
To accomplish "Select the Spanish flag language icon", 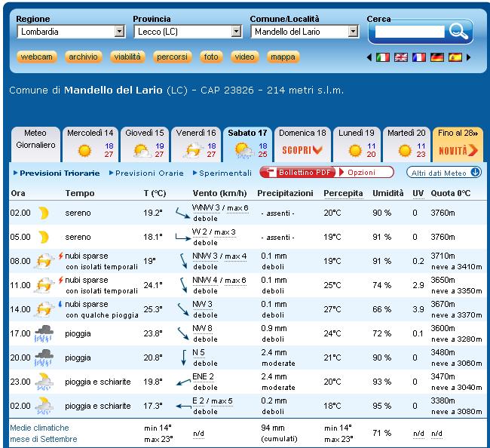I will pyautogui.click(x=455, y=57).
